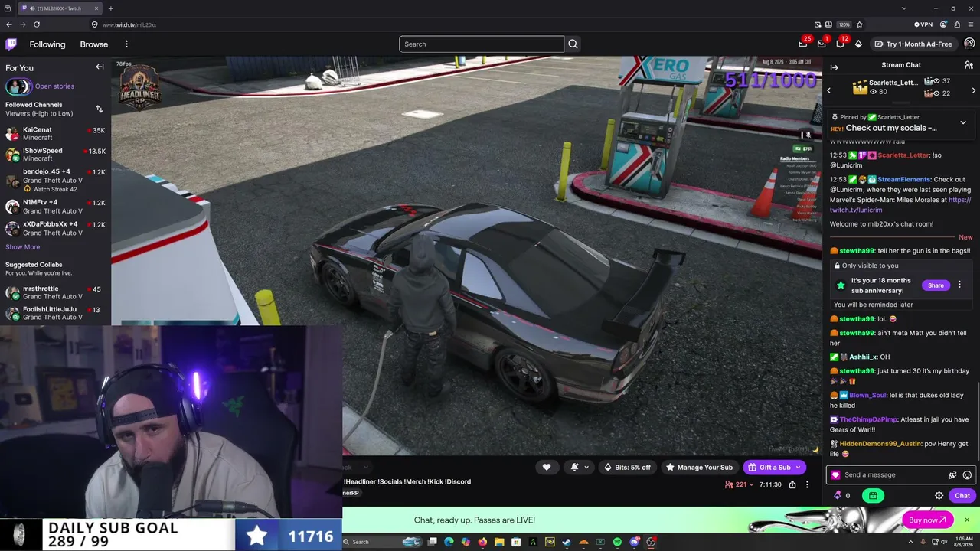Viewport: 980px width, 551px height.
Task: Bookmark this page with star icon
Action: point(859,24)
